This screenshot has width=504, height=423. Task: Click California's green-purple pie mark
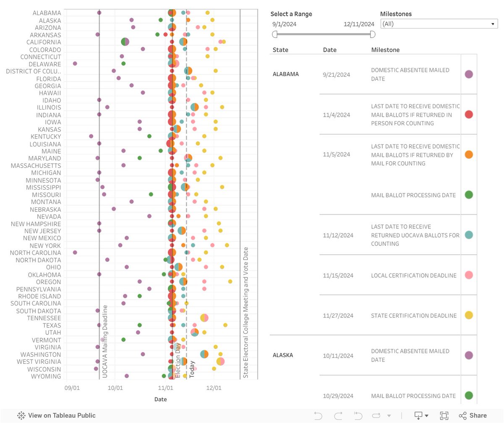point(125,42)
